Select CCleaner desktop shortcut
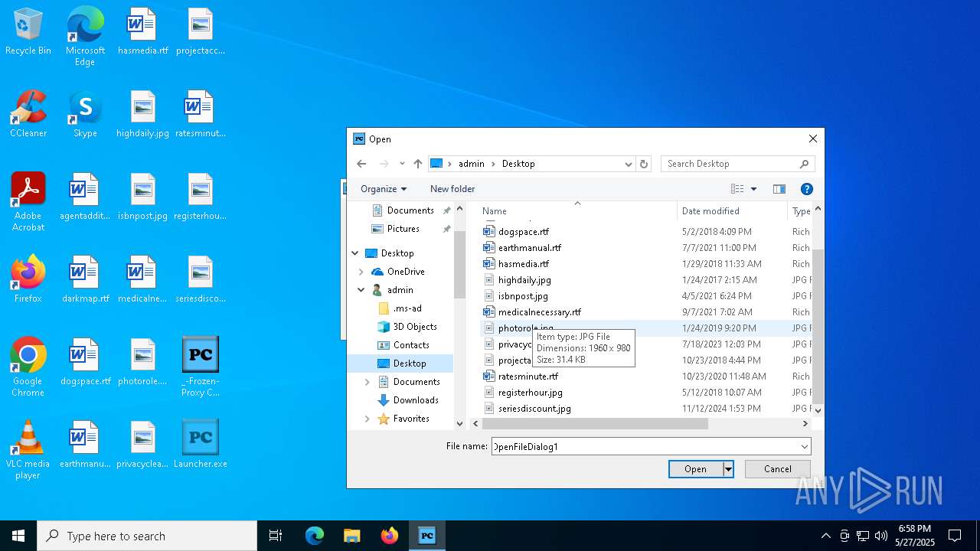980x551 pixels. [x=28, y=114]
